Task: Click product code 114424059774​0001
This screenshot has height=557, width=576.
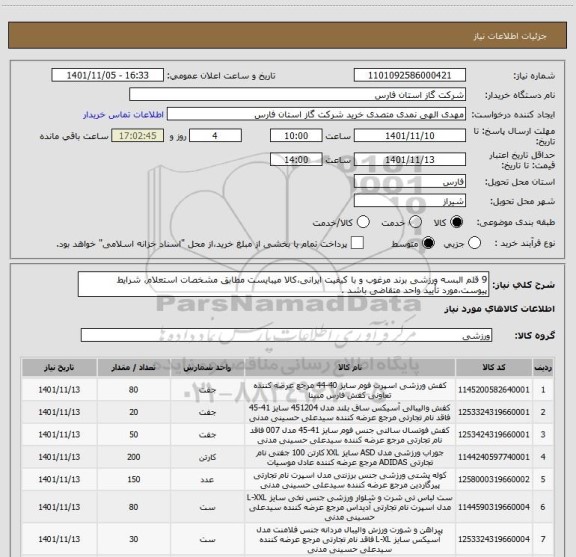Action: (x=494, y=457)
